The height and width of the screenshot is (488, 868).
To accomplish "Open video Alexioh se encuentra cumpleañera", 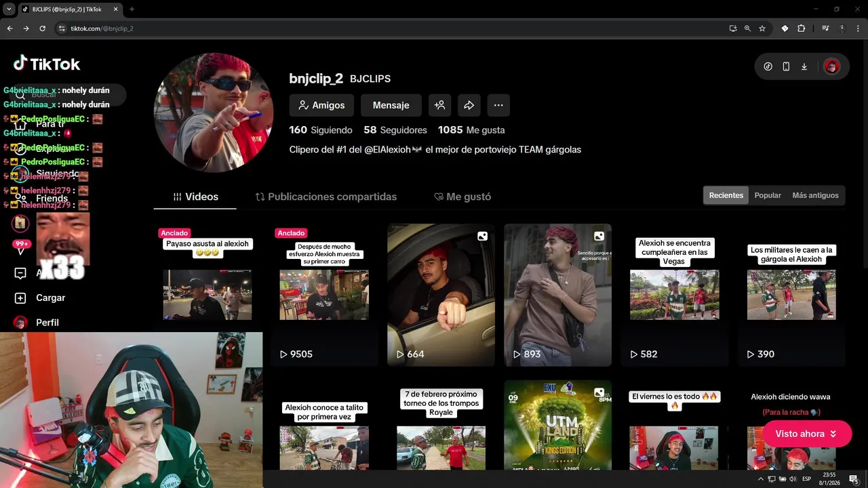I will (x=674, y=295).
